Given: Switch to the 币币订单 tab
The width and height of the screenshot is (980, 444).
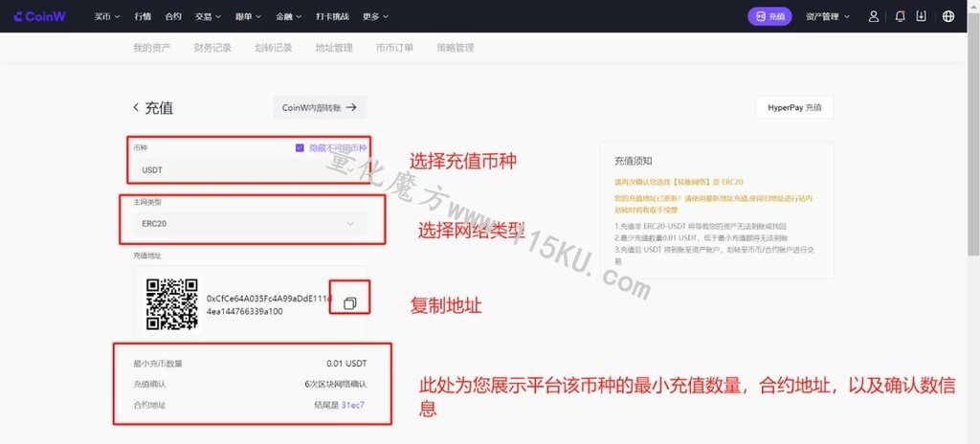Looking at the screenshot, I should click(395, 48).
